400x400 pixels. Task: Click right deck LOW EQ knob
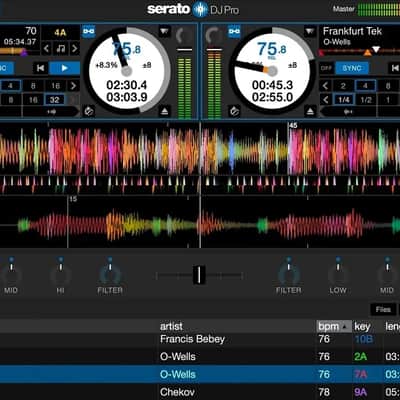[x=338, y=275]
